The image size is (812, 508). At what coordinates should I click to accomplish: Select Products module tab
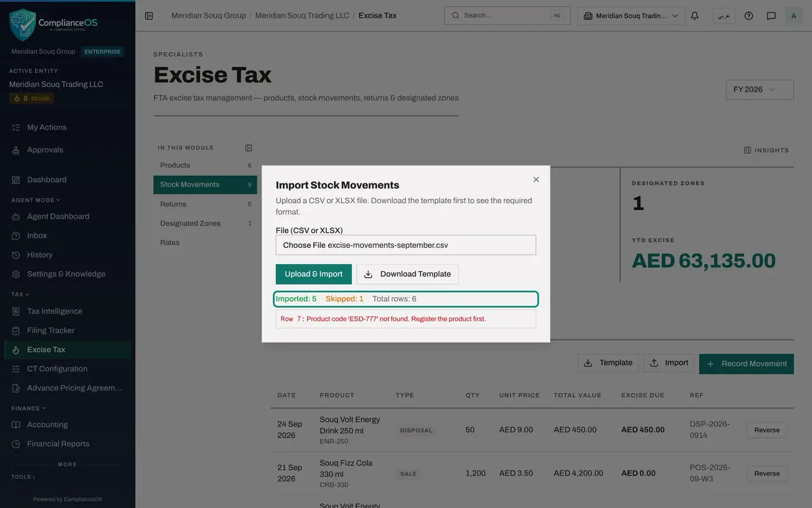(206, 165)
